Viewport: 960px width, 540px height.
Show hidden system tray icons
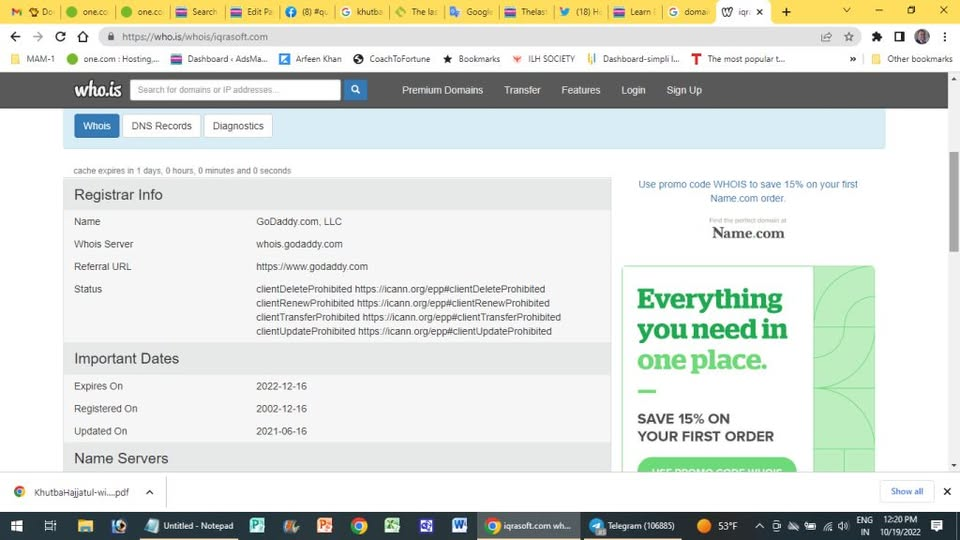pos(759,526)
